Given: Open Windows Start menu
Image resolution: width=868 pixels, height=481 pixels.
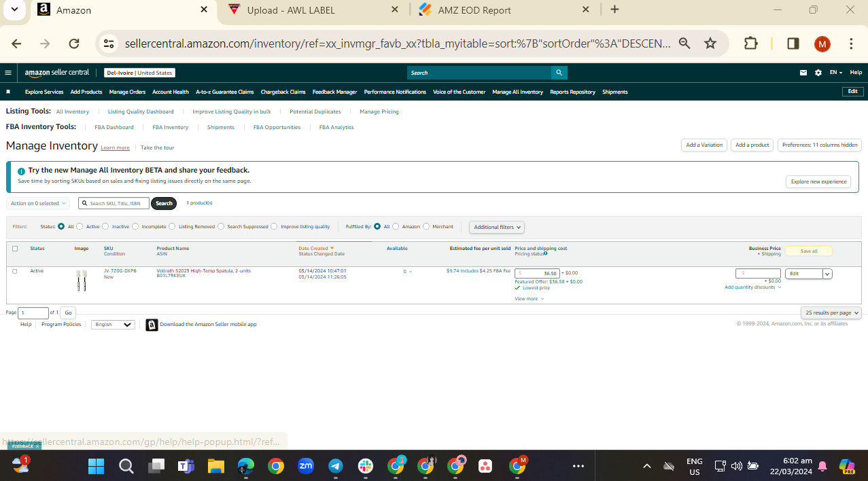Looking at the screenshot, I should (x=97, y=466).
